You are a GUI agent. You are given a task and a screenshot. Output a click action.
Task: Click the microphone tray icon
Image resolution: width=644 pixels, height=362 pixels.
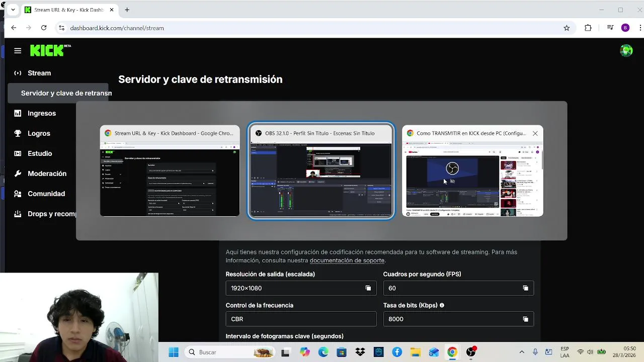(535, 352)
